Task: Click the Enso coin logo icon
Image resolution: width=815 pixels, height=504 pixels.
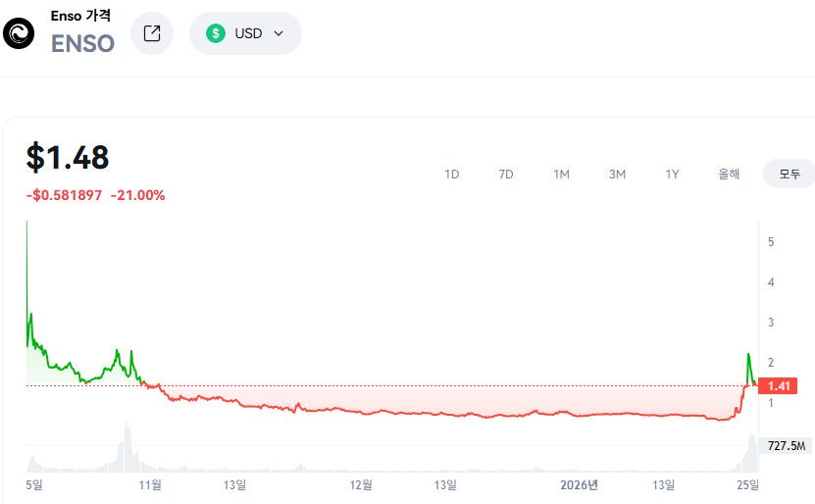Action: pos(19,33)
